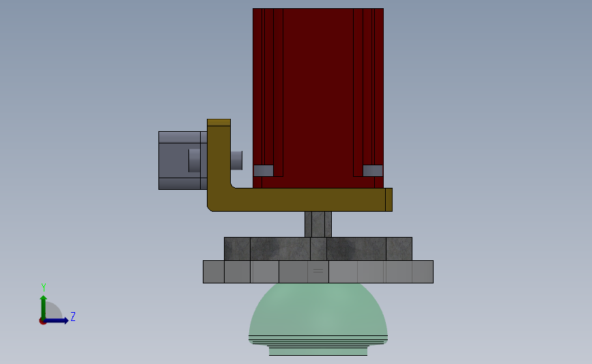Select the end cap on bracket's right edge
Viewport: 592px width, 364px height.
389,199
